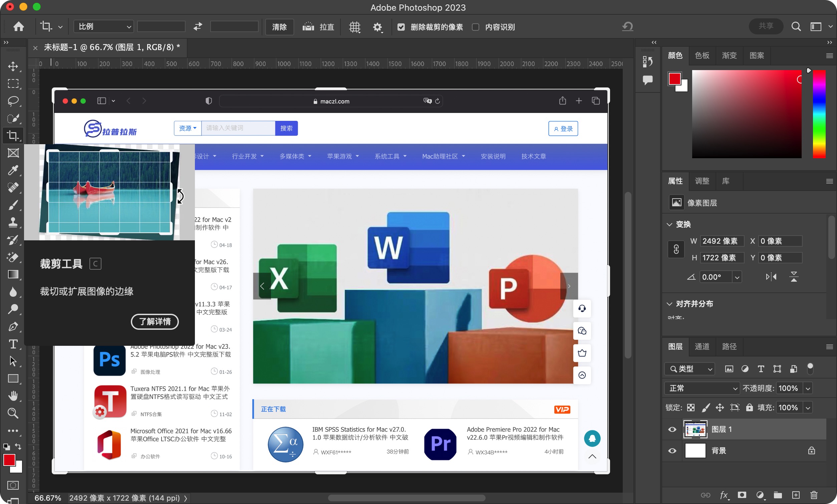Click the Home icon in options bar
837x504 pixels.
click(19, 26)
